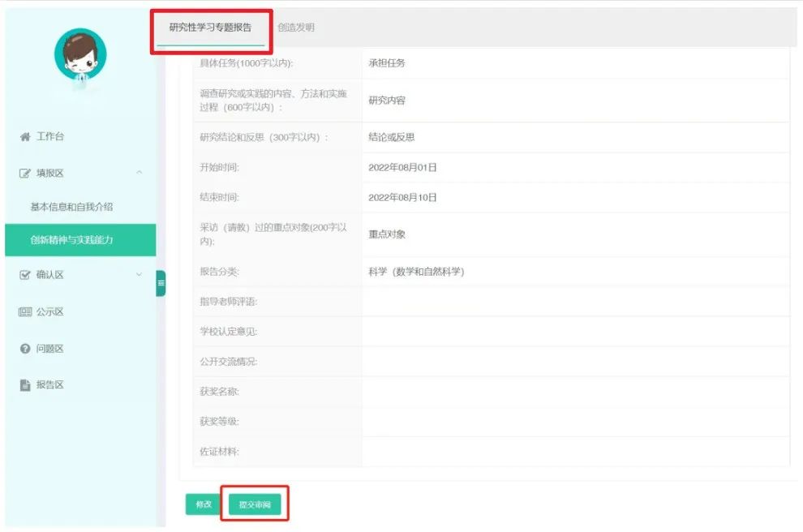The width and height of the screenshot is (803, 532).
Task: Open the 创造发明 tab
Action: click(x=296, y=28)
